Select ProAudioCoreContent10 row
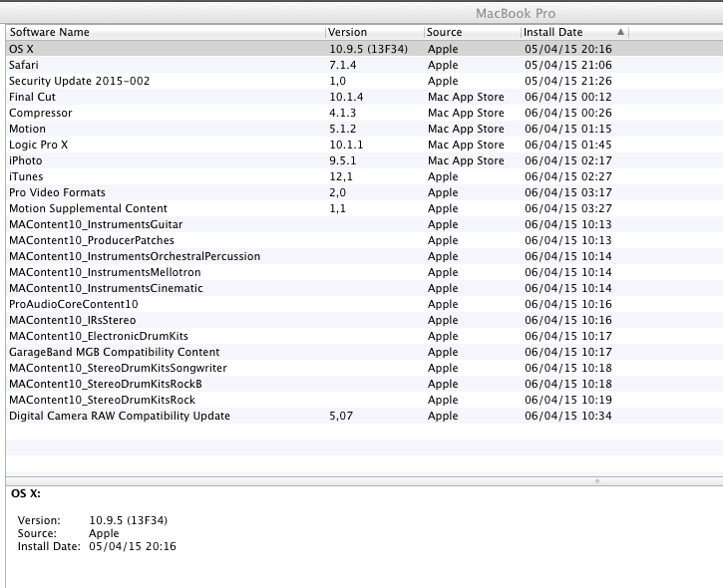The width and height of the screenshot is (723, 588). click(x=365, y=304)
